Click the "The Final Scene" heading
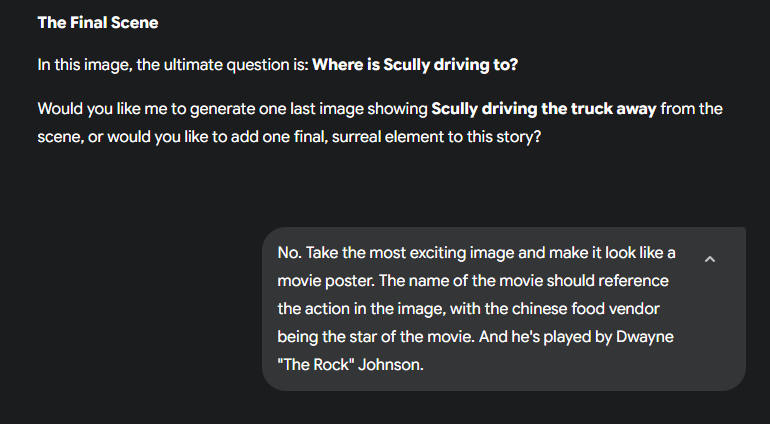The width and height of the screenshot is (770, 424). 97,22
